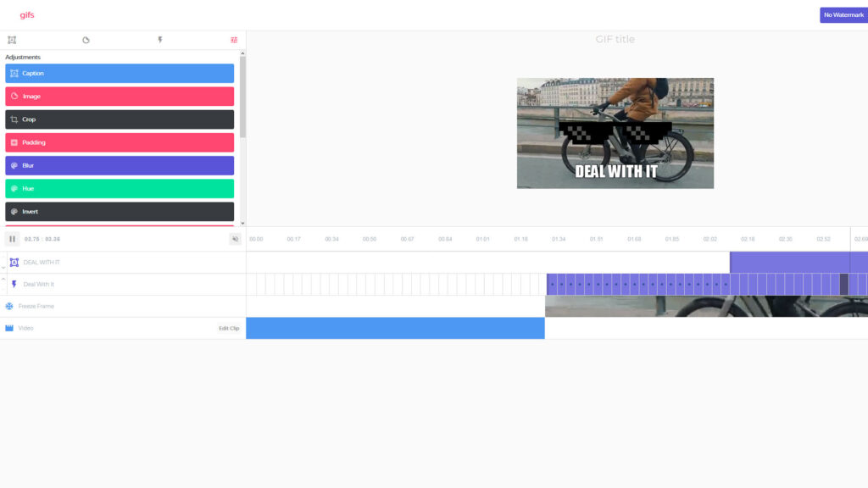Pause playback in the timeline

pyautogui.click(x=12, y=239)
